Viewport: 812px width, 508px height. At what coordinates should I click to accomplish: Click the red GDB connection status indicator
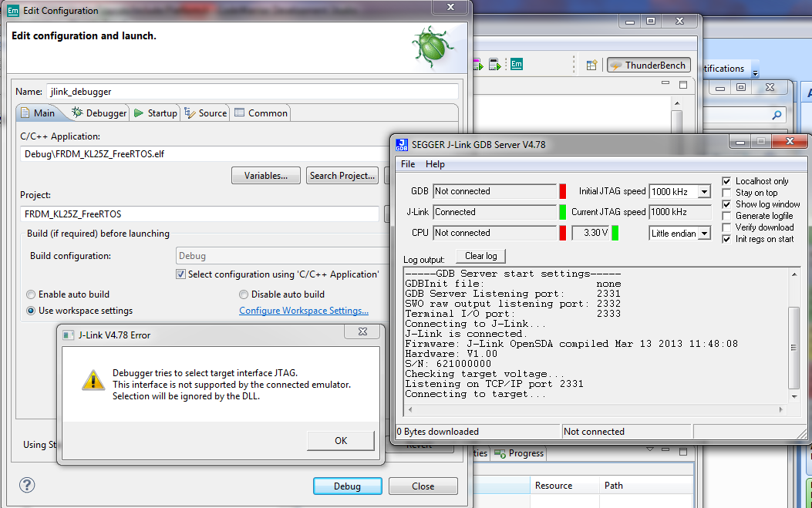click(562, 191)
